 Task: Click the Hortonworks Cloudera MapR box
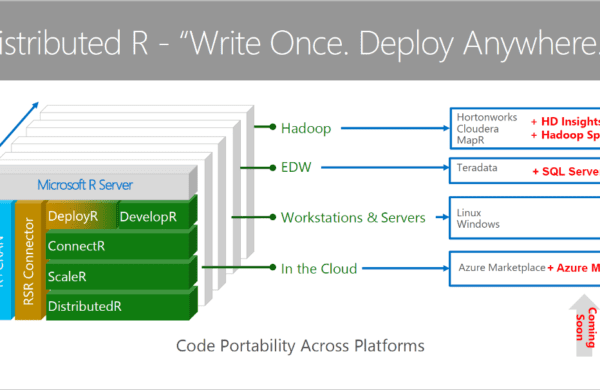point(525,128)
